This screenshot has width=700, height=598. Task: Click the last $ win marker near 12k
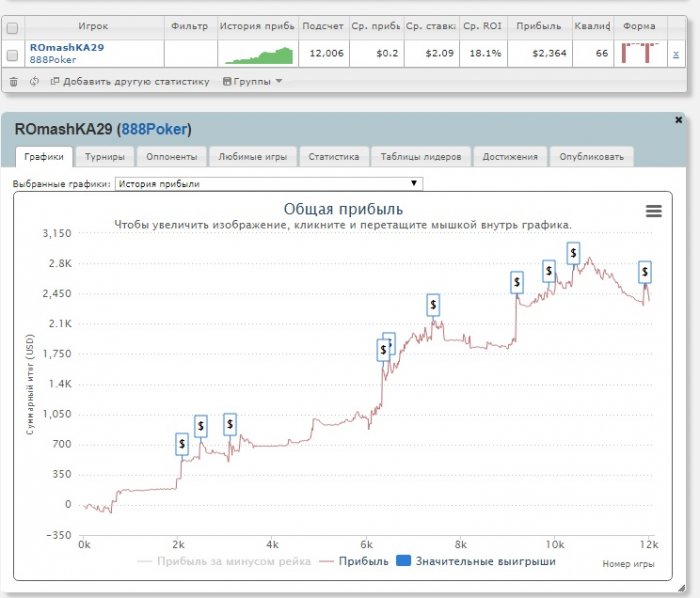click(x=645, y=271)
